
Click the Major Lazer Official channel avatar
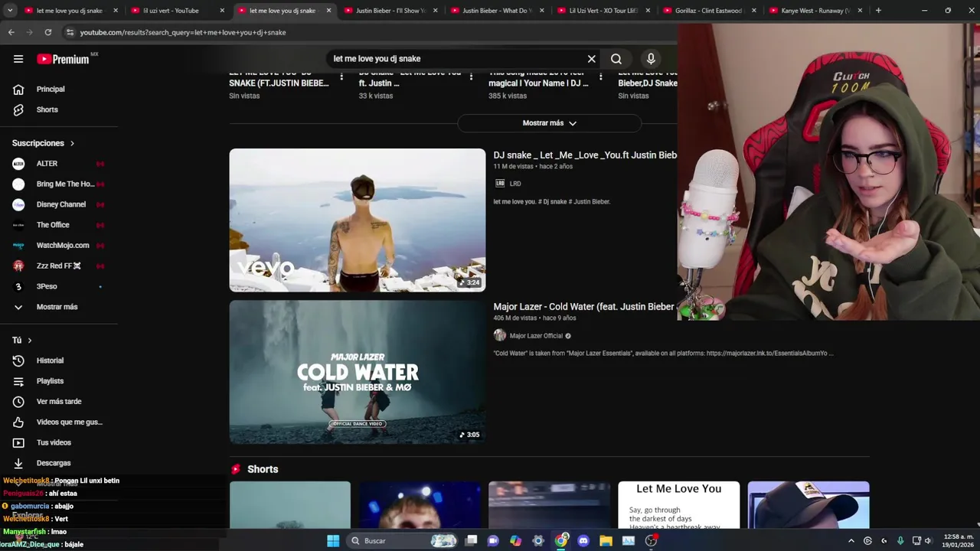(x=500, y=335)
